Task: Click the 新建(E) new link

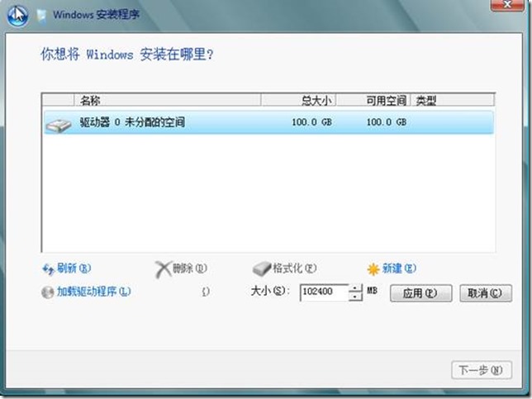Action: [x=399, y=268]
